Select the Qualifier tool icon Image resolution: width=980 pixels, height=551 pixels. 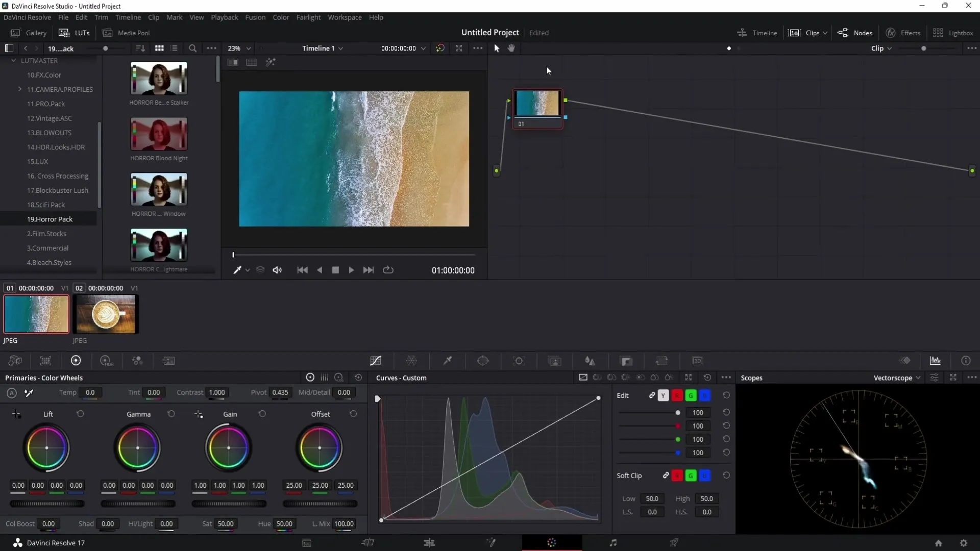point(447,361)
